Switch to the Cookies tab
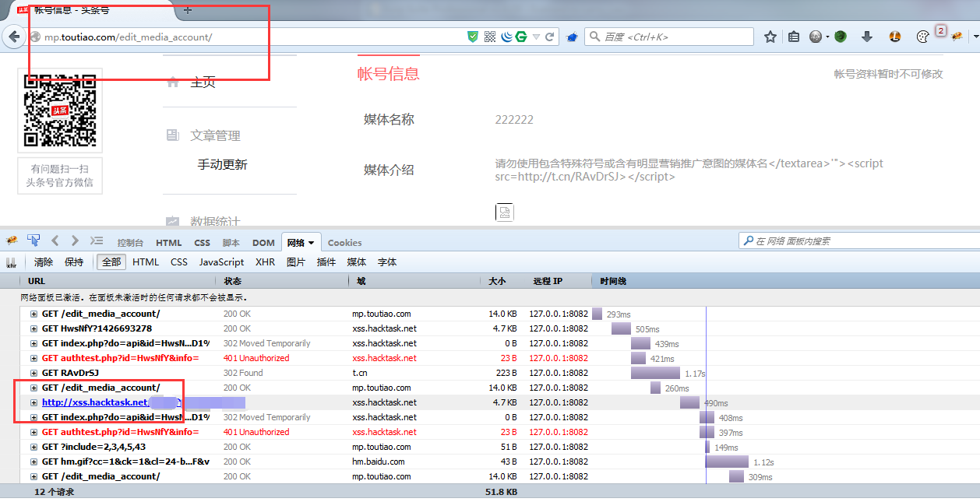980x502 pixels. click(x=344, y=243)
